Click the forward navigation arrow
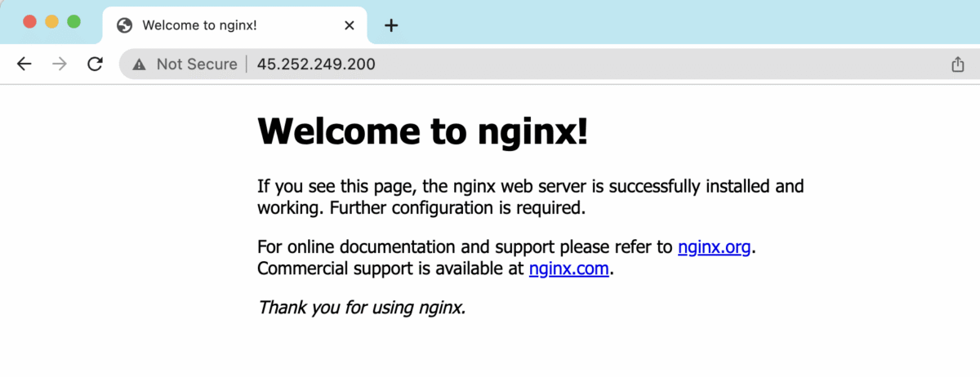 pos(59,64)
